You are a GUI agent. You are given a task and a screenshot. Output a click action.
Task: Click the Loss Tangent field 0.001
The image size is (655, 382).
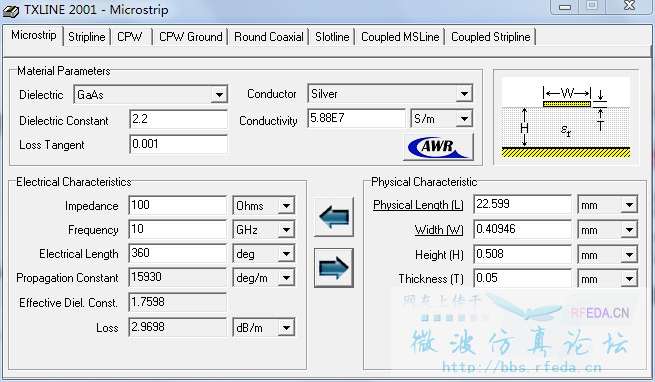[x=178, y=144]
